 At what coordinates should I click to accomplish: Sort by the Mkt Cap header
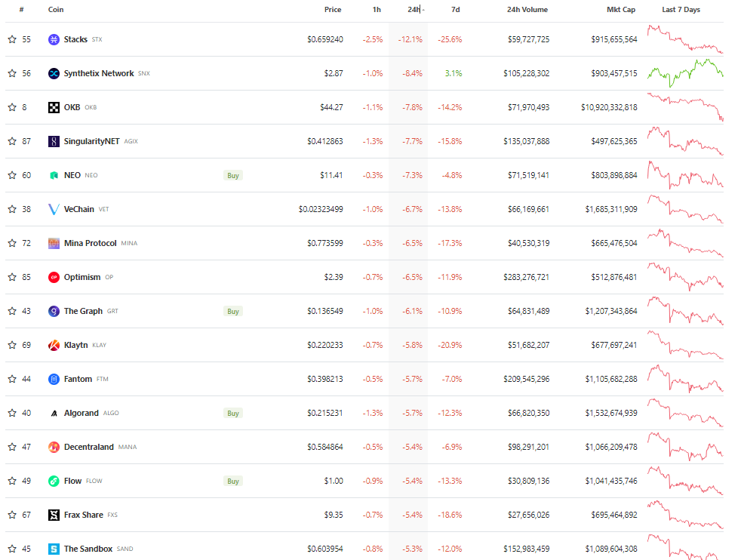(x=621, y=10)
